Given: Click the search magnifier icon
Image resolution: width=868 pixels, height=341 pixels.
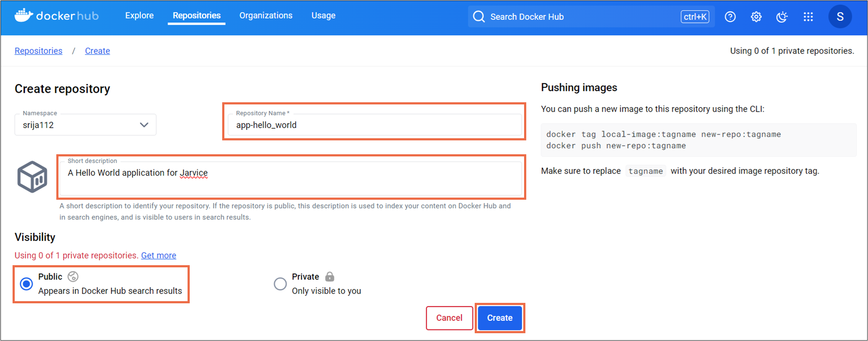Looking at the screenshot, I should click(479, 17).
